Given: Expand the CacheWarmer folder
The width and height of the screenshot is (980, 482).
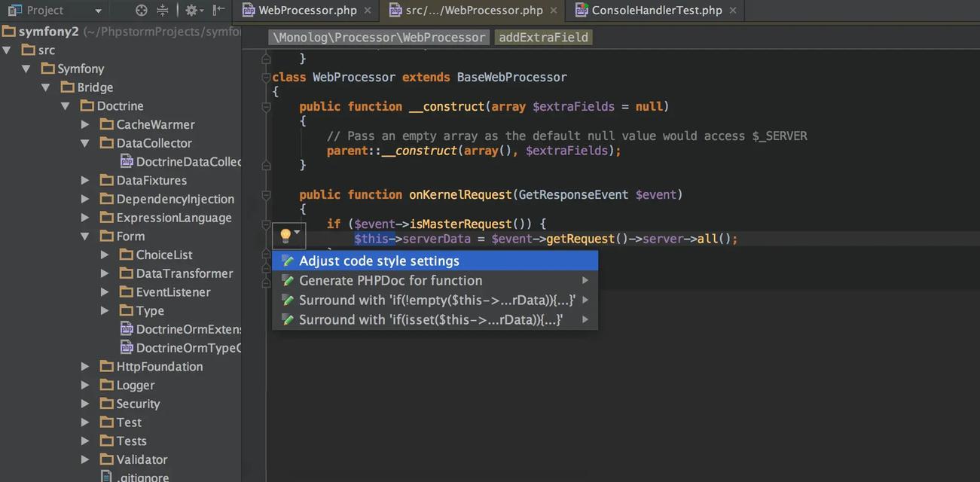Looking at the screenshot, I should 85,124.
